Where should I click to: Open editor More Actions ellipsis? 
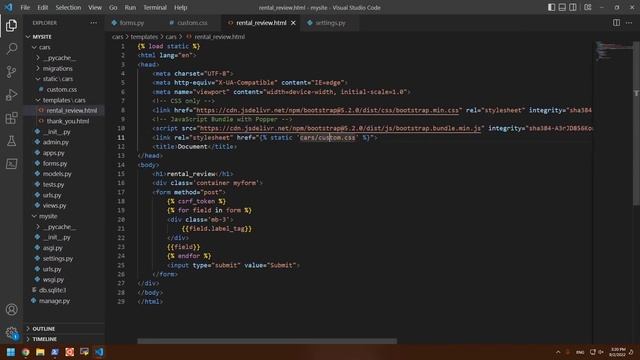coord(629,23)
